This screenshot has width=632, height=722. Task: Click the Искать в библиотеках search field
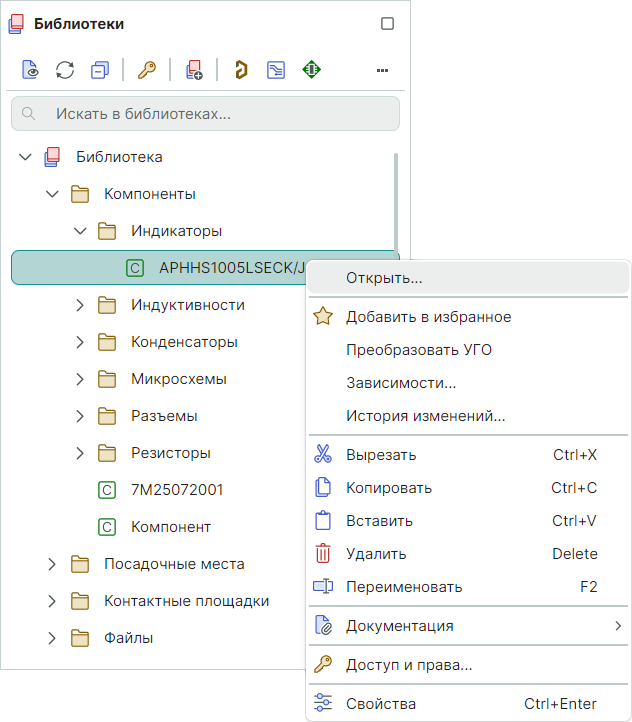coord(205,114)
